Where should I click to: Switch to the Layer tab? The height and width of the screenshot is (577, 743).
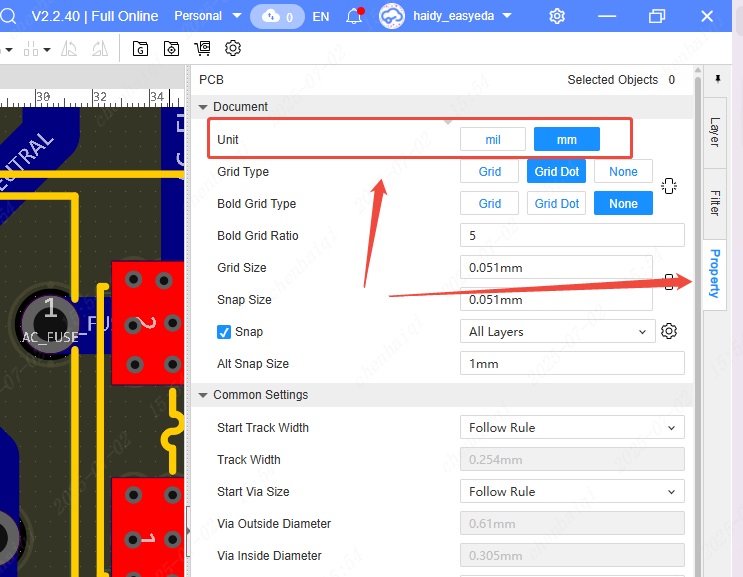pyautogui.click(x=714, y=132)
